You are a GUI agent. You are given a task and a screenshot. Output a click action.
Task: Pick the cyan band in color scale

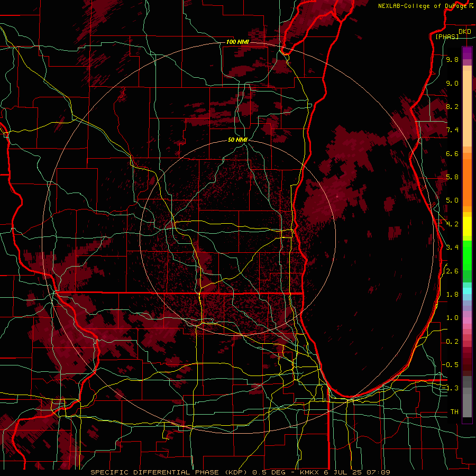tap(467, 291)
